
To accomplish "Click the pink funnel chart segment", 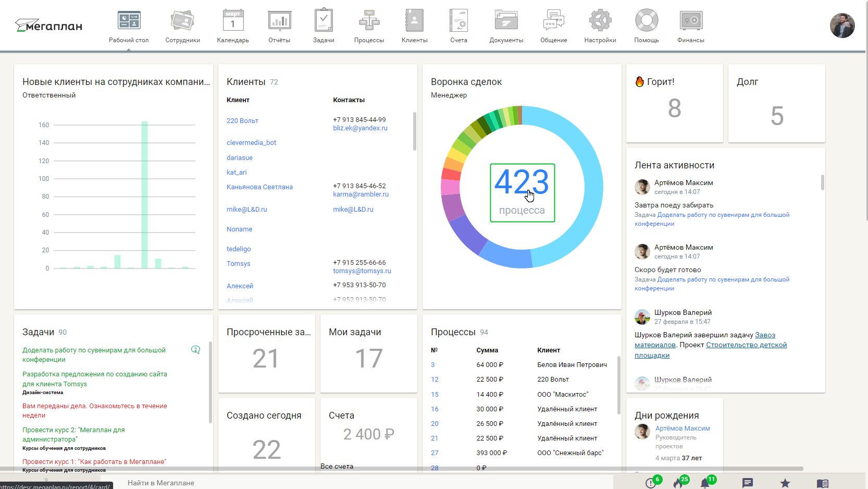I will [450, 187].
